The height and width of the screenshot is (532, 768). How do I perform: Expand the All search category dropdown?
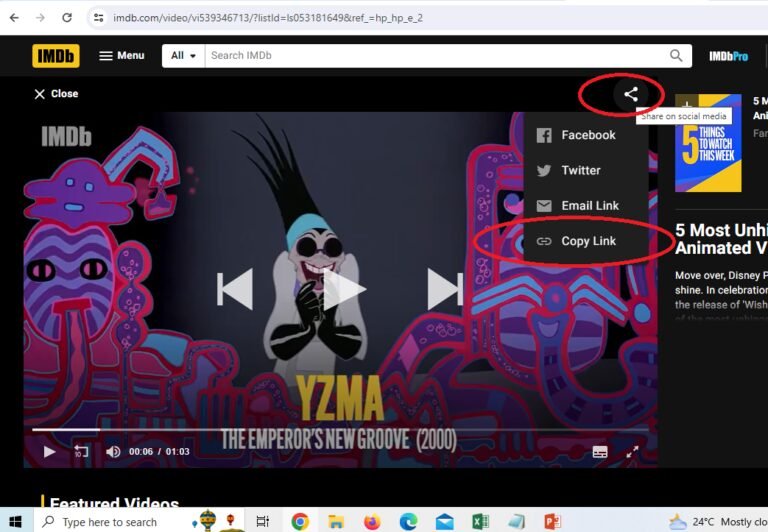coord(184,55)
